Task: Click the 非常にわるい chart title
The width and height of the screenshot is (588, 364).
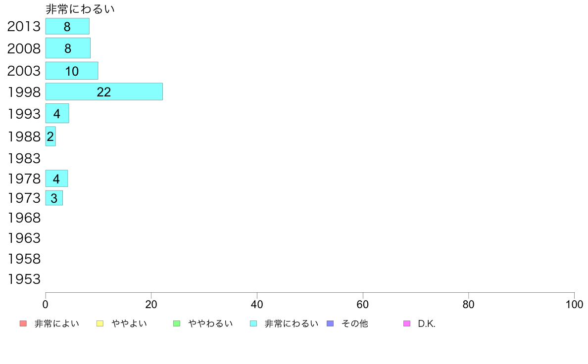Action: tap(80, 9)
